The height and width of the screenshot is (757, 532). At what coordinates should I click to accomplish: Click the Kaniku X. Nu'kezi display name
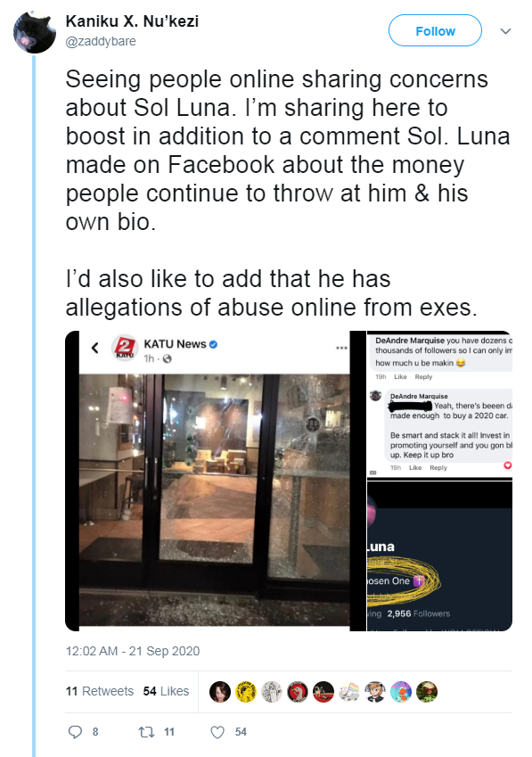coord(132,21)
